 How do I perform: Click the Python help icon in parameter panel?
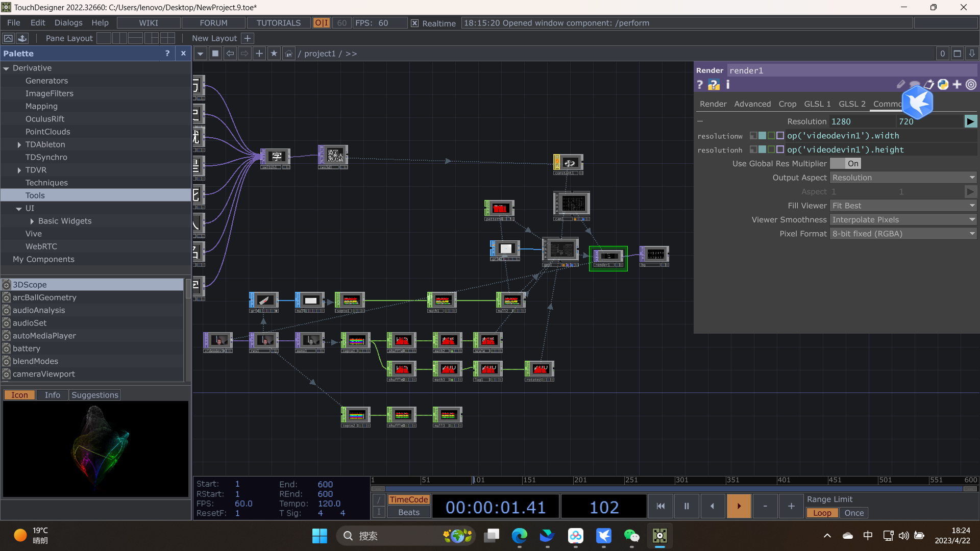(x=714, y=85)
